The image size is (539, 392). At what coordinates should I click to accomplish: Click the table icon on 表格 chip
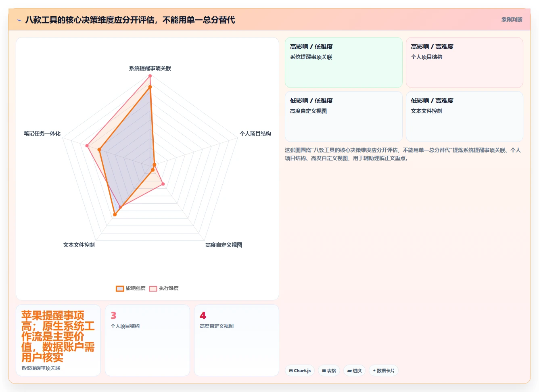[324, 371]
